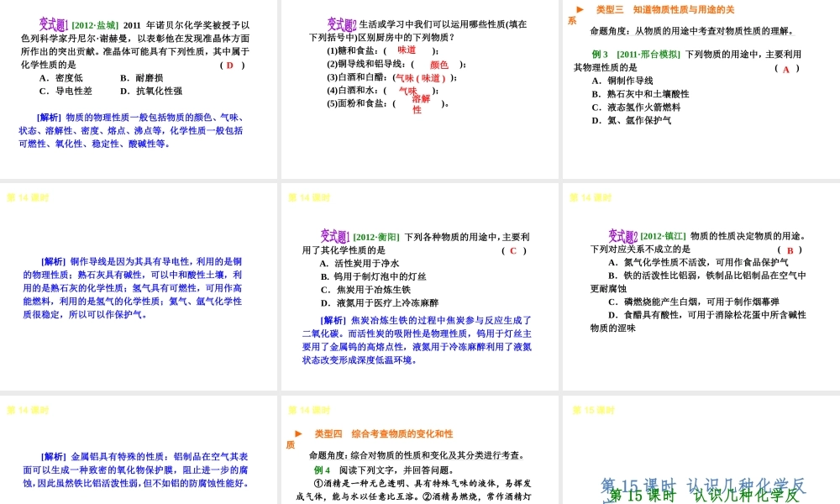Image resolution: width=840 pixels, height=504 pixels.
Task: Click the [2012·盐城] source tag
Action: click(94, 25)
